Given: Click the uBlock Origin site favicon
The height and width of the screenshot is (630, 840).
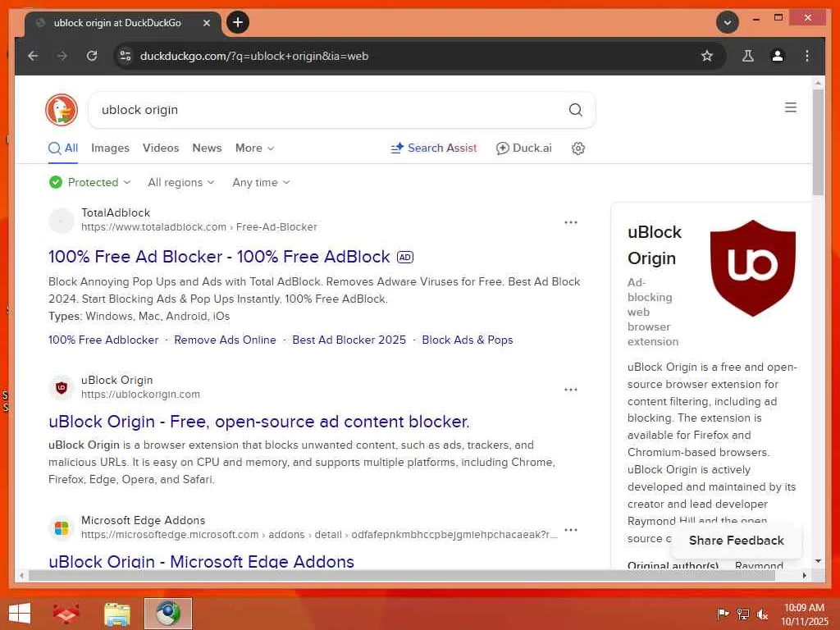Looking at the screenshot, I should pyautogui.click(x=62, y=387).
